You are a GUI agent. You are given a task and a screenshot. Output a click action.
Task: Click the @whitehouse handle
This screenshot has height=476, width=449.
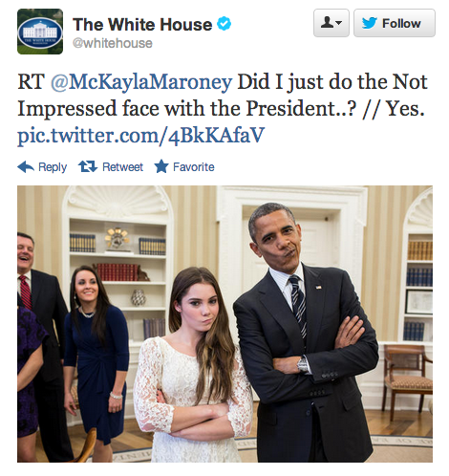(x=113, y=43)
